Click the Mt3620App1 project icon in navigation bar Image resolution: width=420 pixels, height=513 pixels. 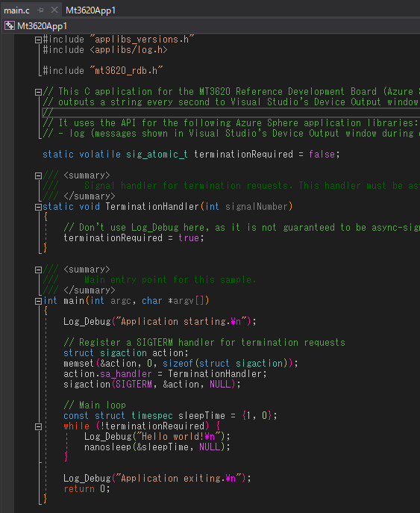pyautogui.click(x=10, y=26)
